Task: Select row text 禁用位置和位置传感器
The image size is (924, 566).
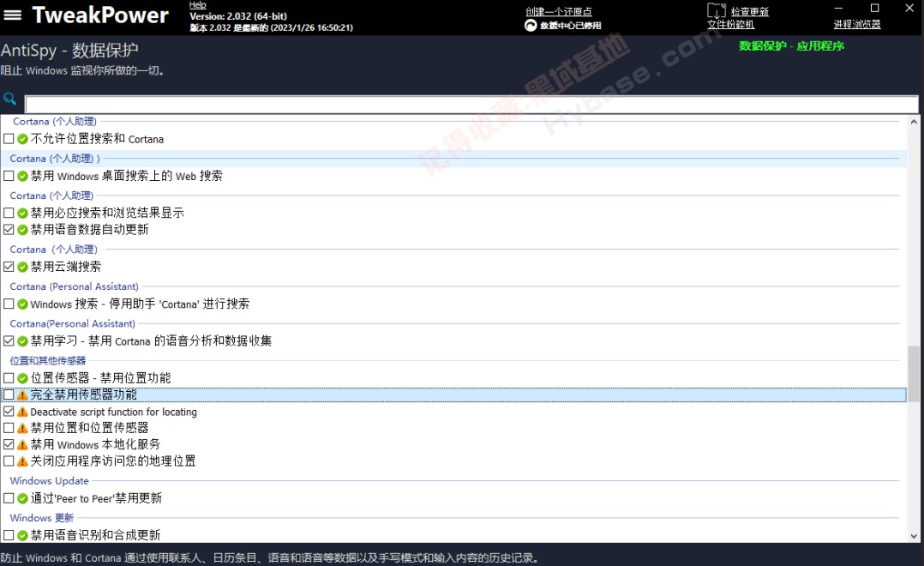Action: pos(89,428)
